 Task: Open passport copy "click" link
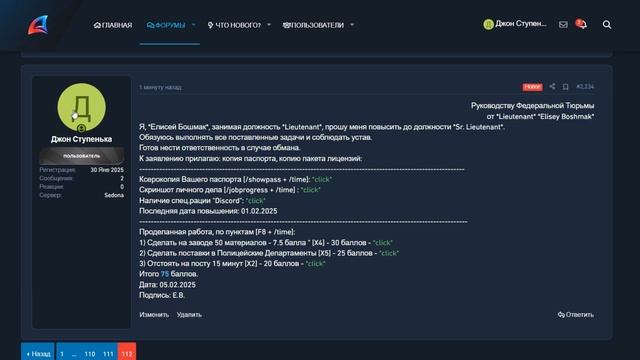[322, 180]
